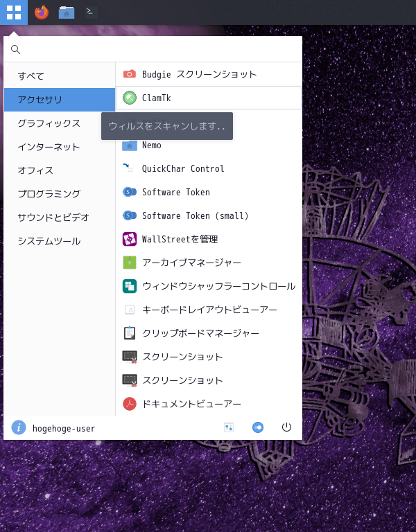The image size is (416, 532).
Task: Click the hogehoge-user name label
Action: [64, 429]
